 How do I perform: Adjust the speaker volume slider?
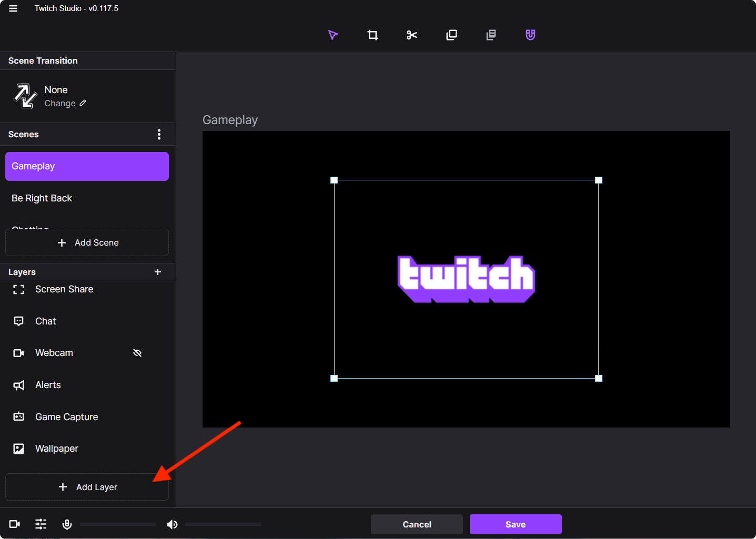[x=223, y=524]
